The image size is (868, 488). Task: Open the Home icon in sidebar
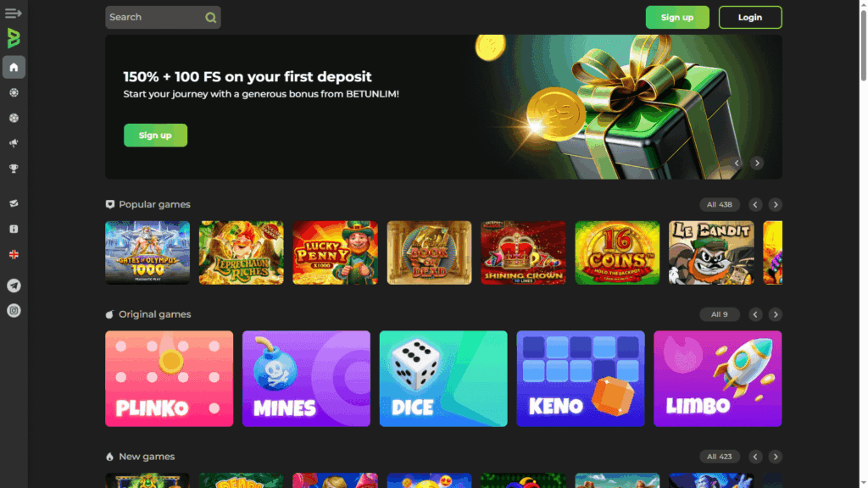(x=14, y=68)
